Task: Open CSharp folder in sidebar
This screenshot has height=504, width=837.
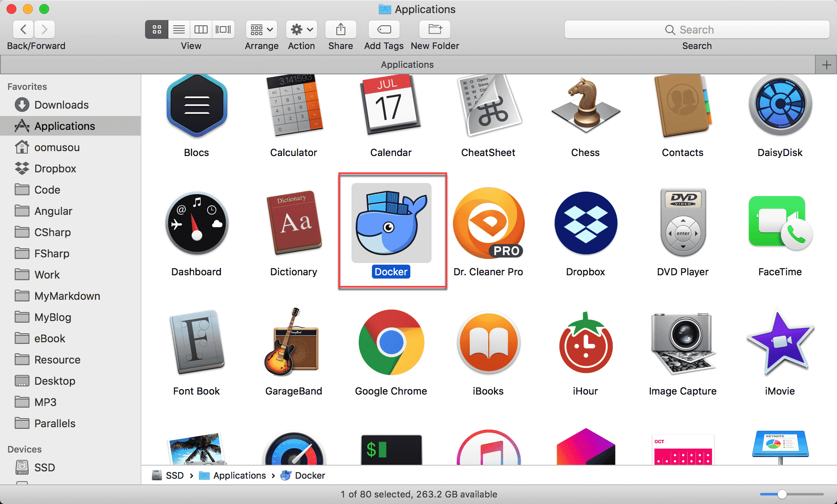Action: pyautogui.click(x=70, y=232)
